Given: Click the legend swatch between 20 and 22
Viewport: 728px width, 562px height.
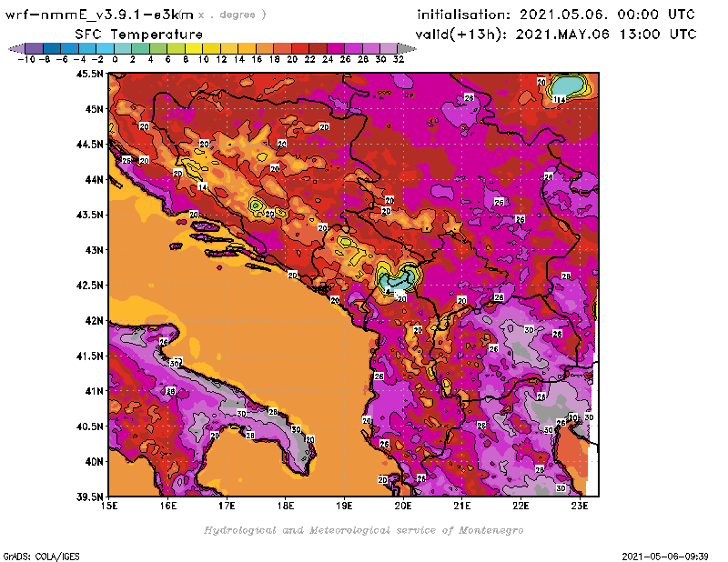Looking at the screenshot, I should 300,49.
